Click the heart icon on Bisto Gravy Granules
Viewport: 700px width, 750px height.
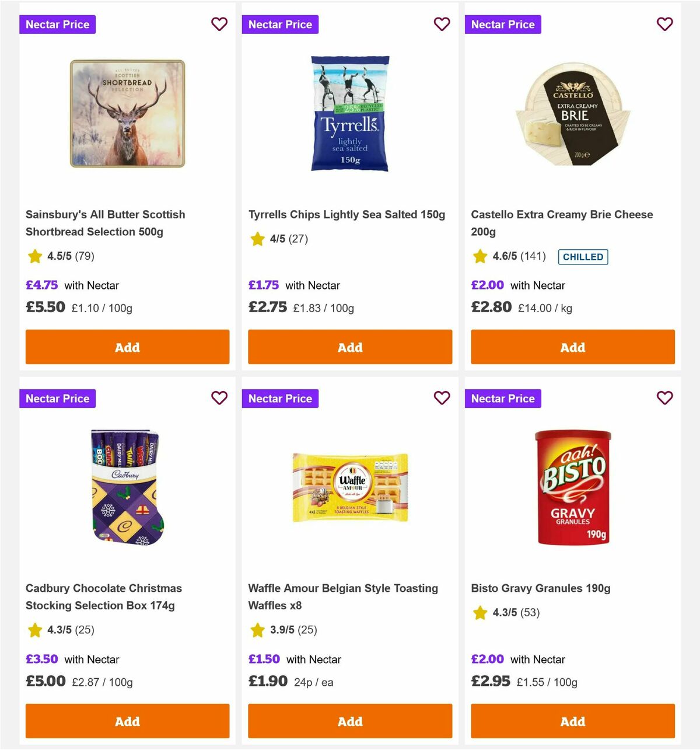664,398
